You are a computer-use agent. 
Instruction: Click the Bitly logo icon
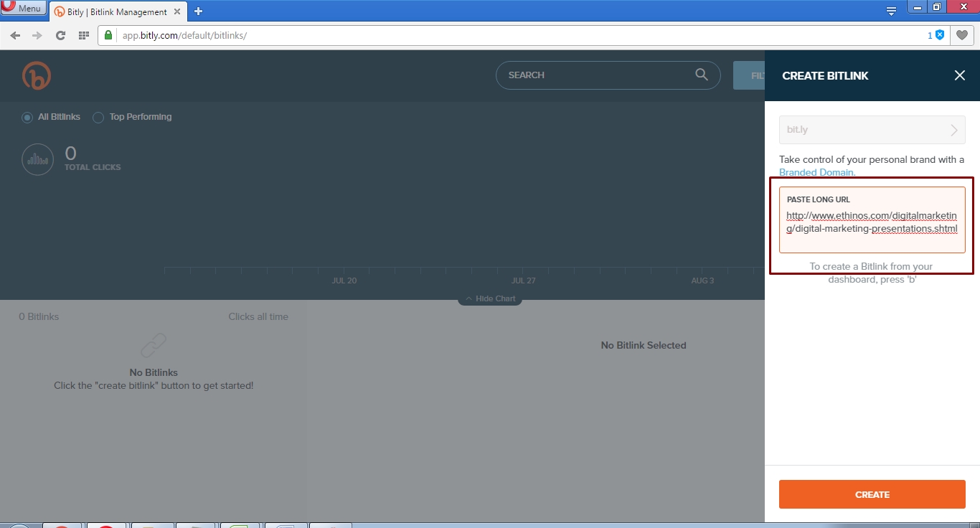pyautogui.click(x=37, y=75)
